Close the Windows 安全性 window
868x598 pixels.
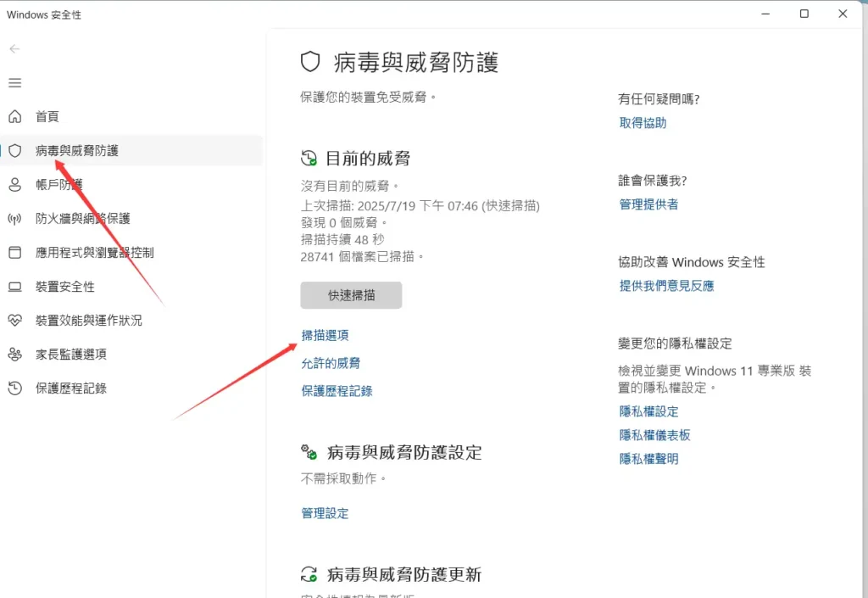[x=843, y=14]
